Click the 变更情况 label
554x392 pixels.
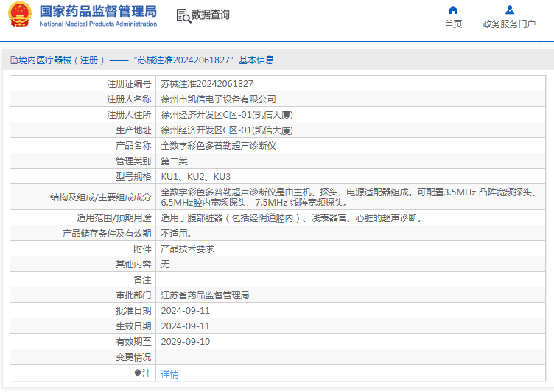click(133, 357)
